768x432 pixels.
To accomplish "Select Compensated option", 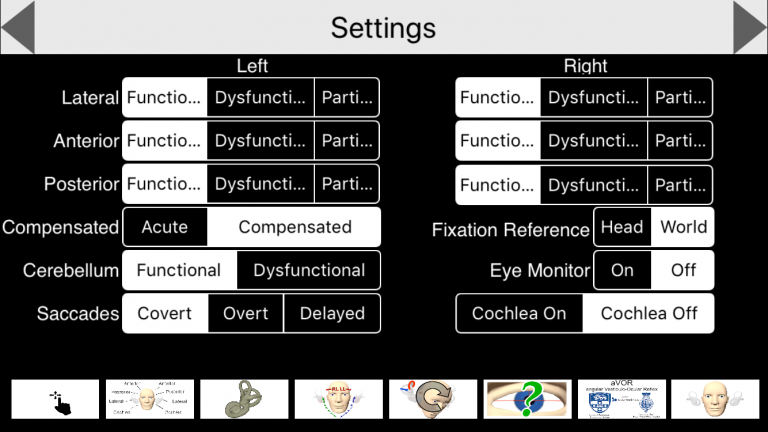I will (x=294, y=227).
